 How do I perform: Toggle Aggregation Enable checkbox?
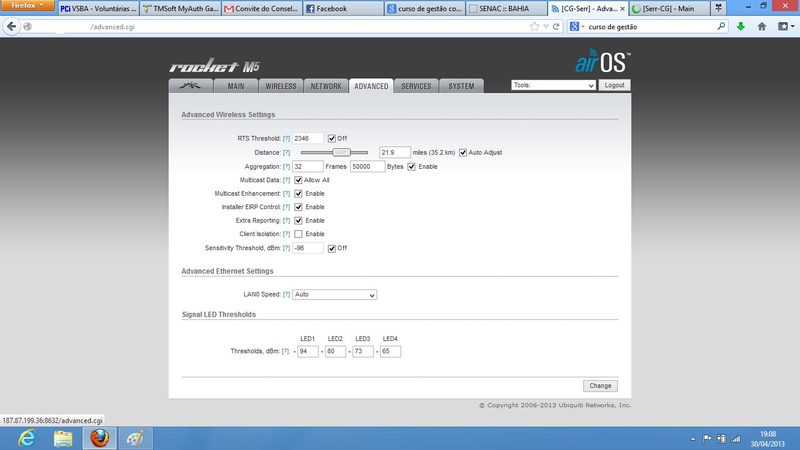coord(411,166)
